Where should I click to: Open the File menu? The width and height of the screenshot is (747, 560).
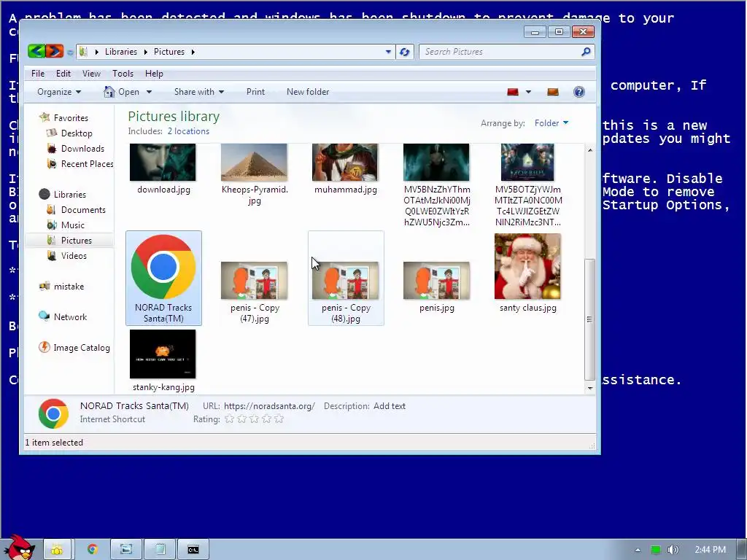(38, 74)
